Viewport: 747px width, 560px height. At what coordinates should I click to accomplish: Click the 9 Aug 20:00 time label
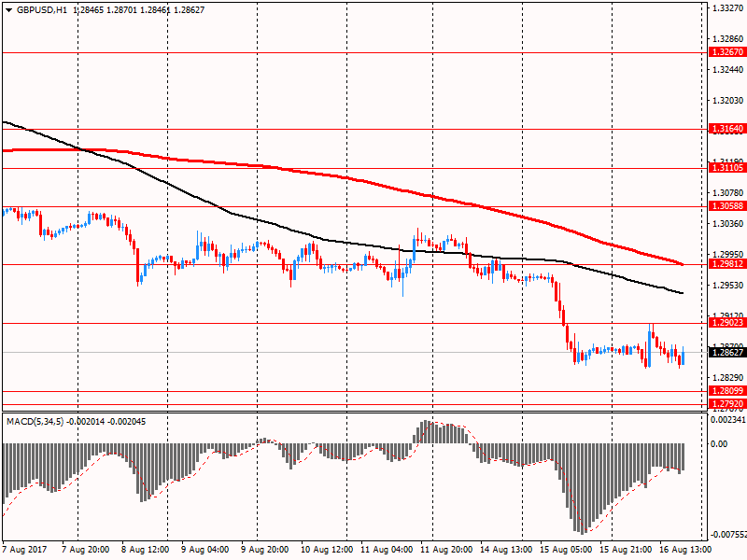[265, 550]
